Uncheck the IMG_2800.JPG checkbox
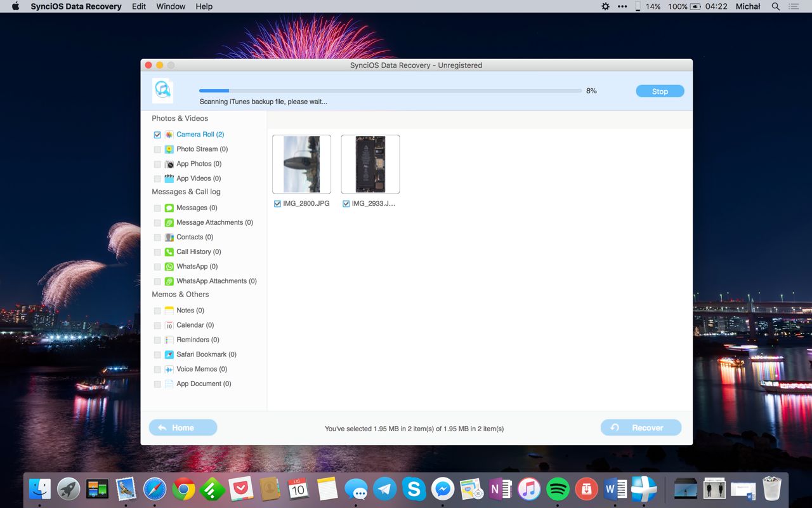 click(277, 204)
